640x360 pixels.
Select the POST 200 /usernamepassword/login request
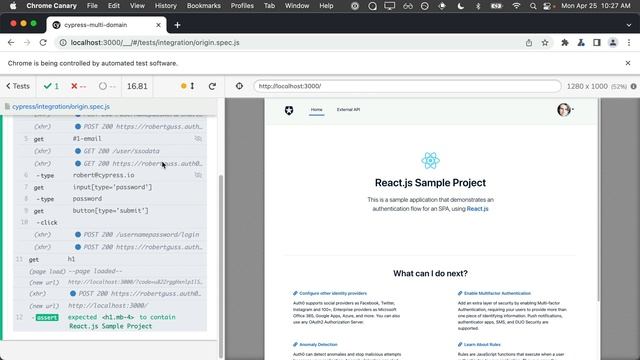pos(110,235)
